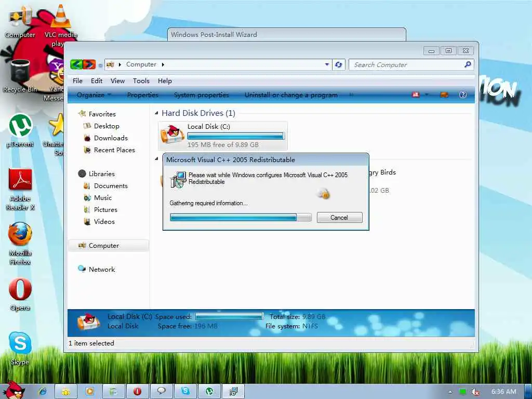Open the Edit menu
532x399 pixels.
click(96, 81)
